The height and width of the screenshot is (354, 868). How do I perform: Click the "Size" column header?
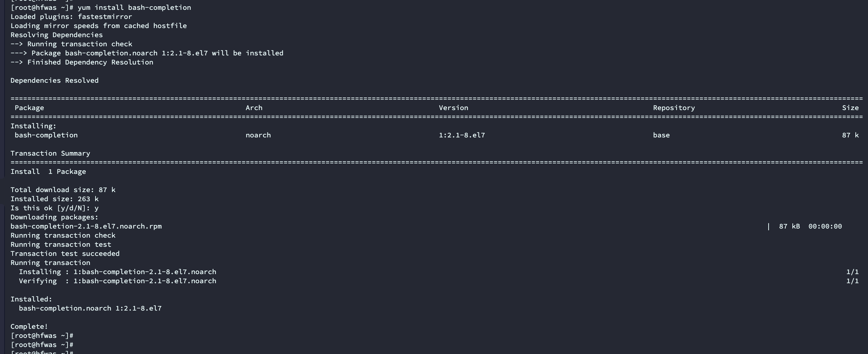coord(850,108)
